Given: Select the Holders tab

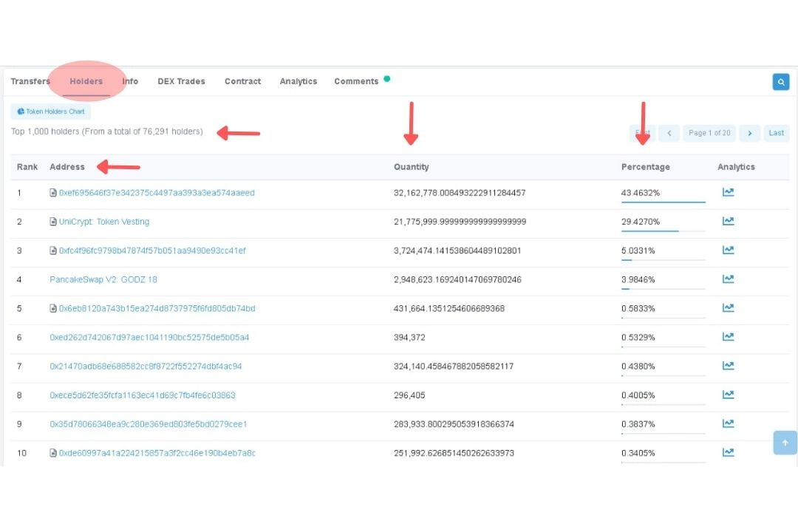Looking at the screenshot, I should click(x=86, y=81).
